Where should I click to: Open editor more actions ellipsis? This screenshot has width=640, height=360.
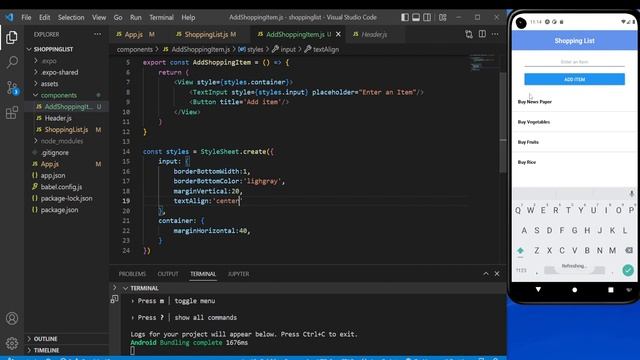point(495,34)
